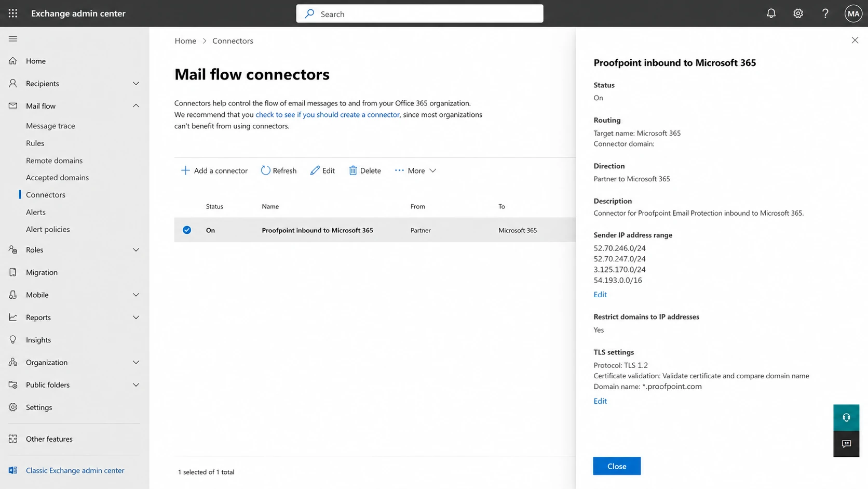Click Add a connector
868x489 pixels.
coord(214,170)
